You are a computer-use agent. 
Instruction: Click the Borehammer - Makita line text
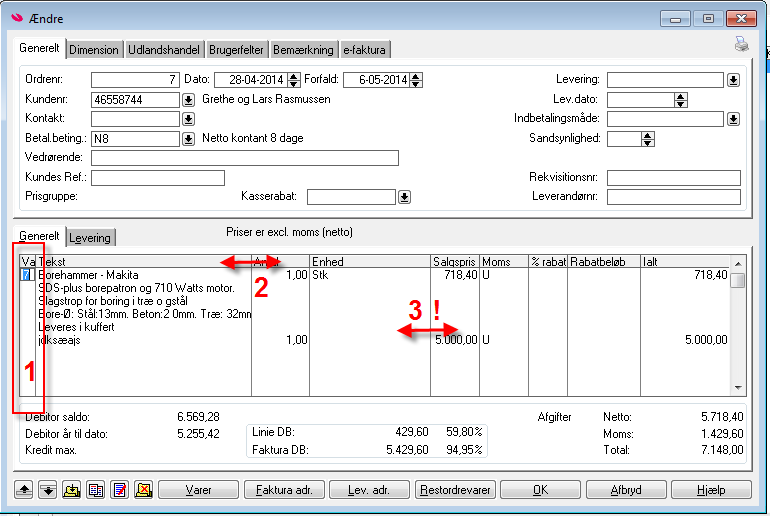point(88,275)
